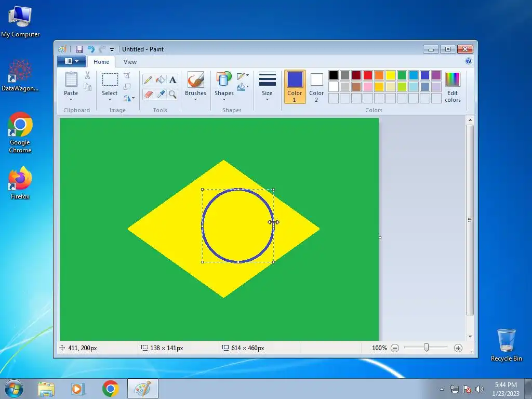Click inside the blue circle on canvas

click(238, 225)
